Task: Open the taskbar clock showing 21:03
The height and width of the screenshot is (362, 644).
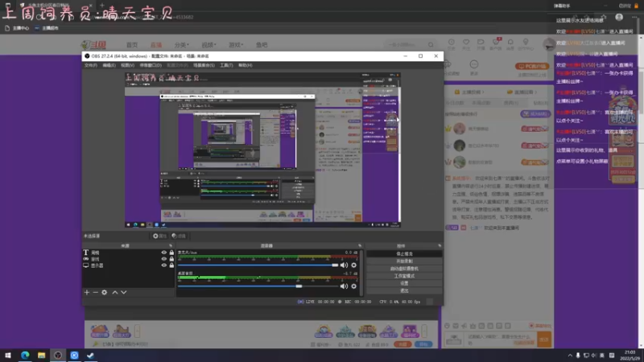Action: 630,356
